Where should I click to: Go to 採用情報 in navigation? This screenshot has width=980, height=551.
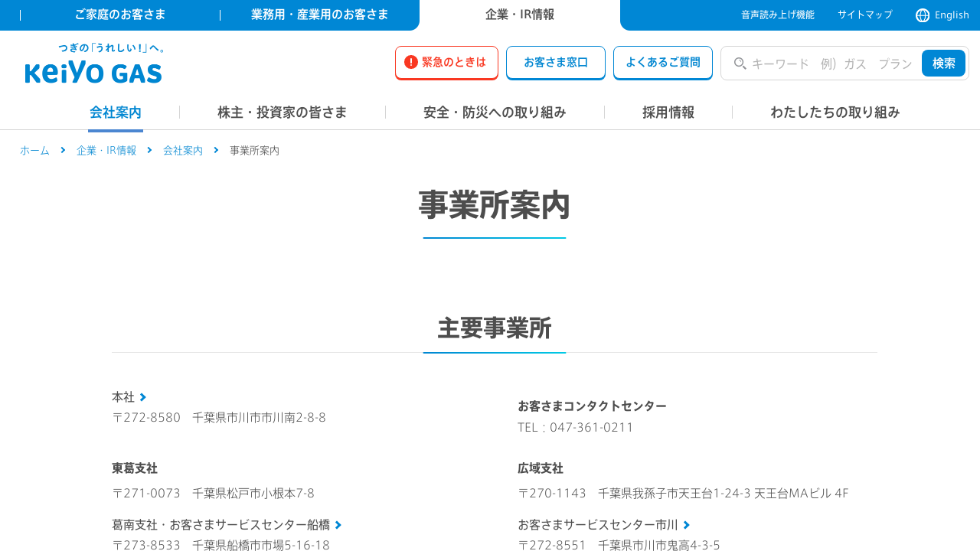(x=668, y=112)
